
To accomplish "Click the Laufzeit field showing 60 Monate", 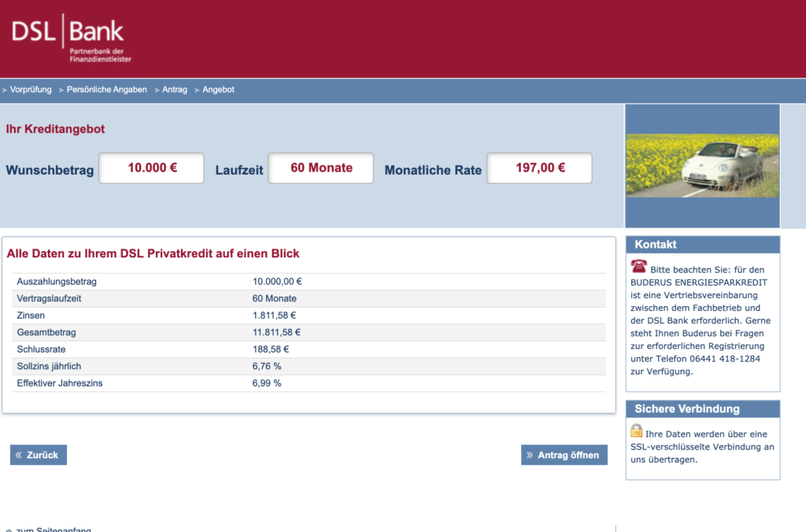I will coord(321,168).
